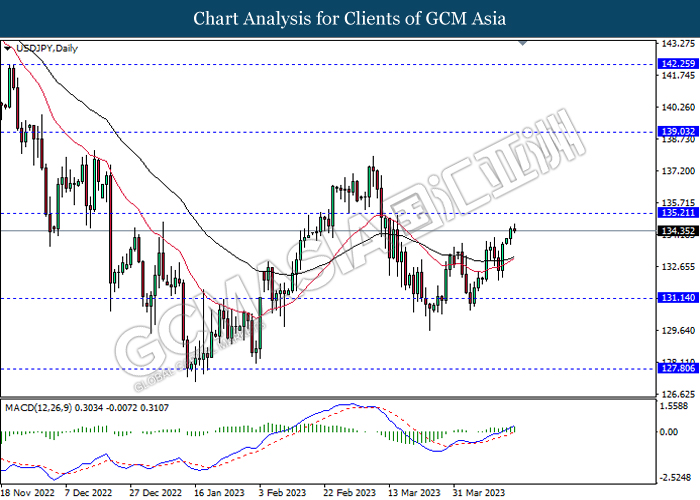The image size is (700, 500).
Task: Select the USDJPY,Daily chart label
Action: click(x=47, y=48)
